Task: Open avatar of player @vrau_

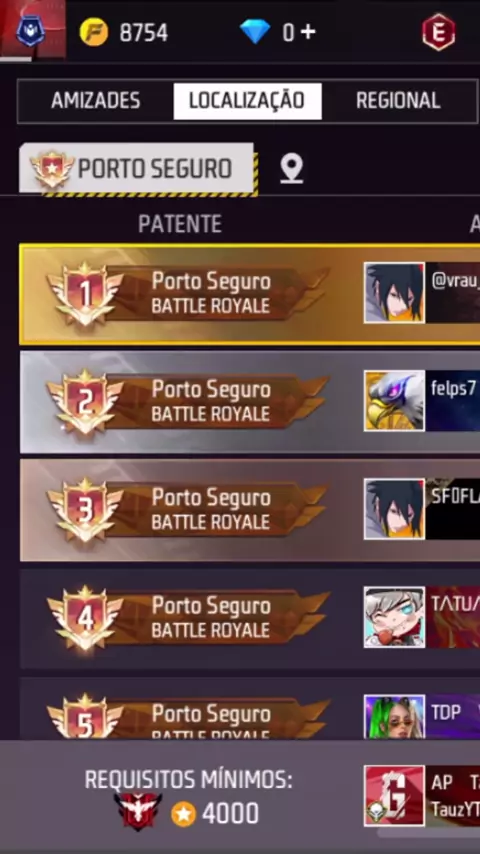Action: tap(394, 293)
